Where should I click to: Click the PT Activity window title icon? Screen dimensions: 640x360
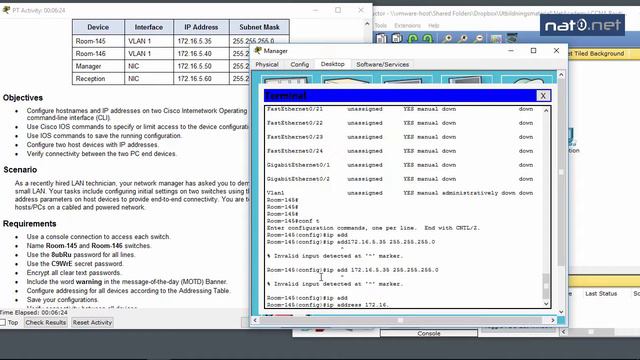point(6,10)
